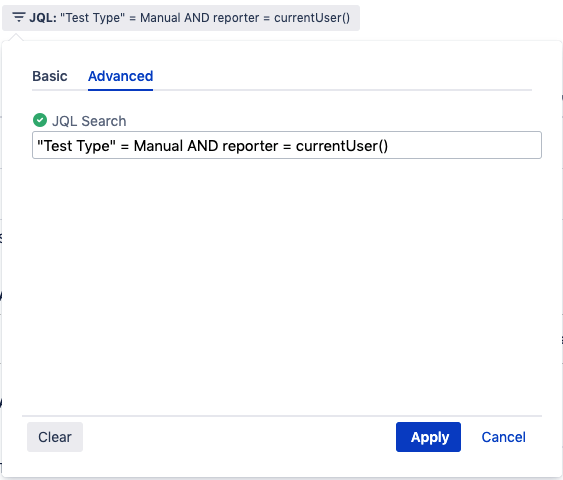
Task: Clear the filter with the Clear button
Action: (55, 437)
